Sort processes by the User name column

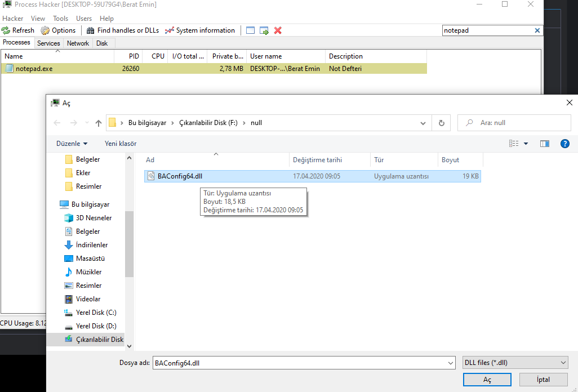(286, 56)
